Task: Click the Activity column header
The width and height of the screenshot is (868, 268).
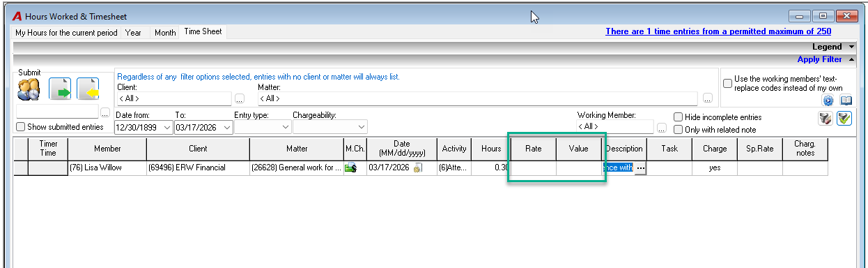Action: coord(454,149)
